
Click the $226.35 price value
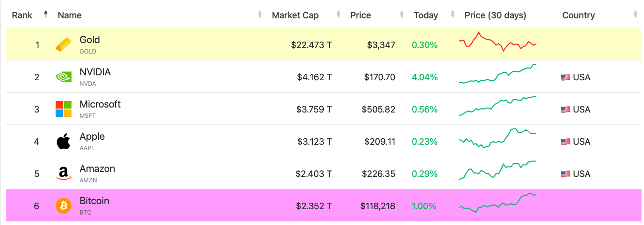[378, 174]
